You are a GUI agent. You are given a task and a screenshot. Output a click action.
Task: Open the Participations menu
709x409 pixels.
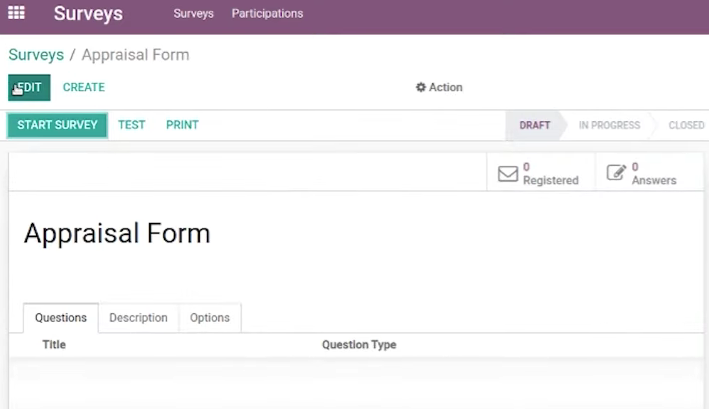[x=267, y=14]
